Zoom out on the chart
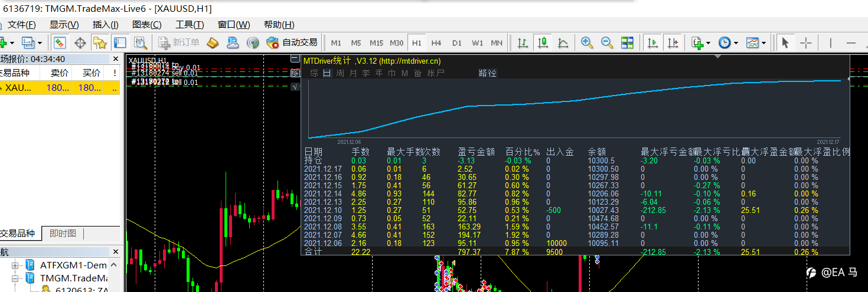Viewport: 868px width, 292px height. 606,42
